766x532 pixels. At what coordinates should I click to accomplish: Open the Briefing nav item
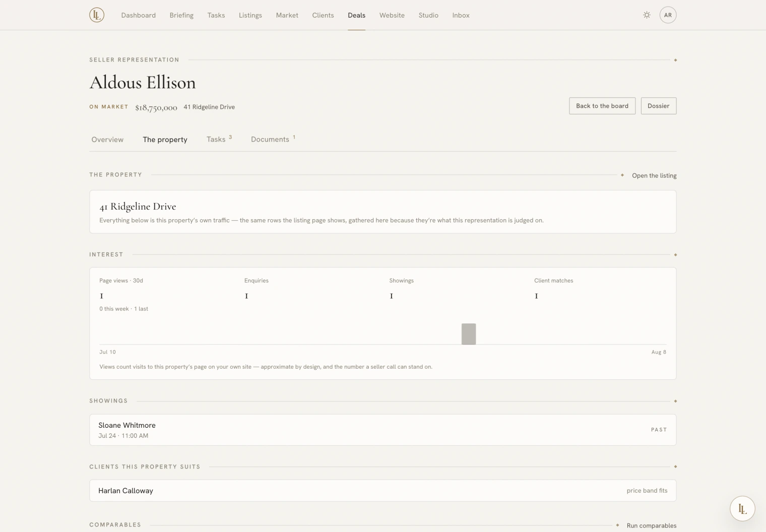[x=181, y=15]
